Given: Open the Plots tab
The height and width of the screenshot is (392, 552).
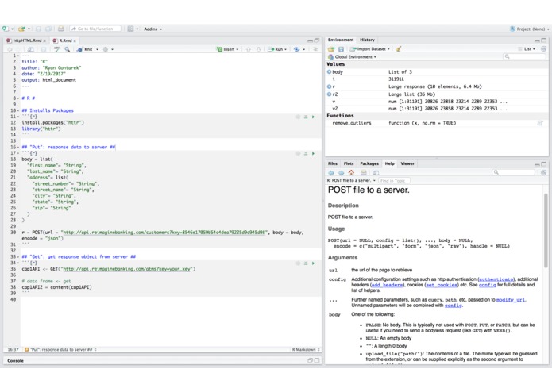Looking at the screenshot, I should click(x=349, y=163).
